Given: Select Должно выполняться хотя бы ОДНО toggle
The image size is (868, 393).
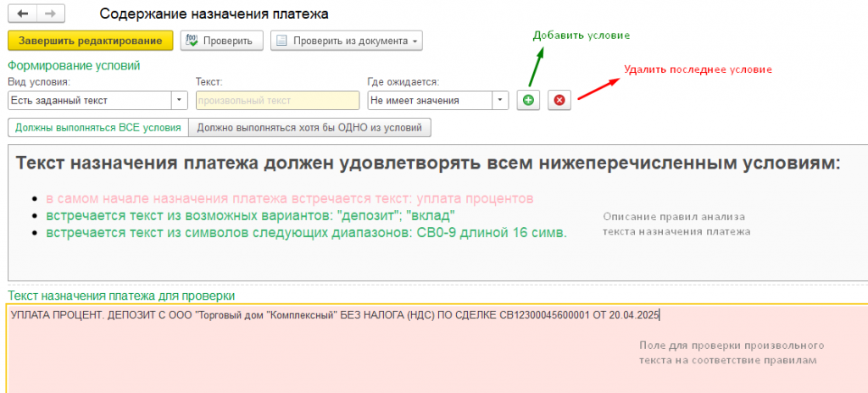Looking at the screenshot, I should click(309, 127).
